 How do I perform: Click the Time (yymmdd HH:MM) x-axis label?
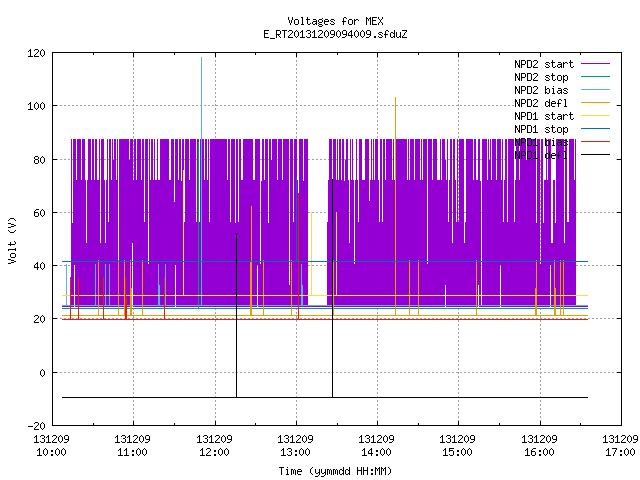[335, 471]
